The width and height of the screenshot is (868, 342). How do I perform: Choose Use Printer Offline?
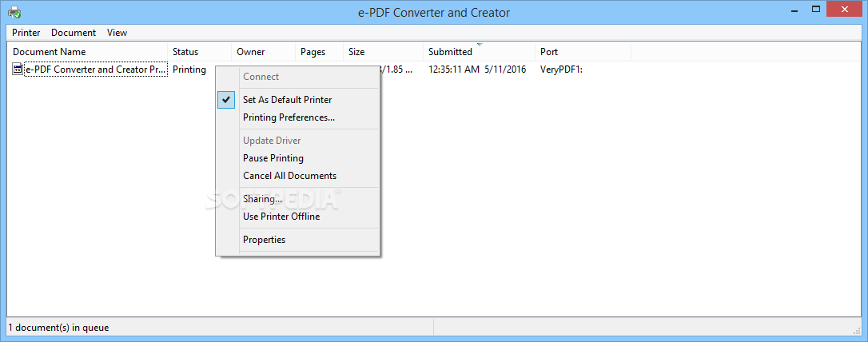pyautogui.click(x=281, y=217)
